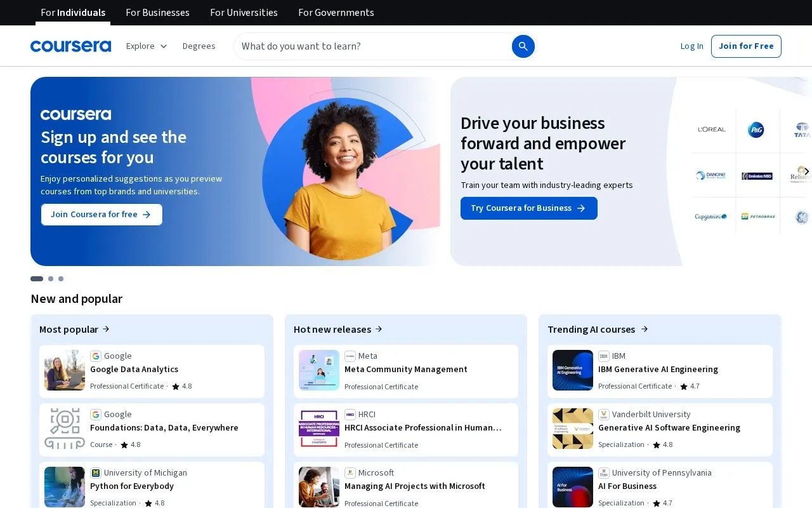The image size is (812, 508).
Task: Click the next carousel arrow on right
Action: click(x=806, y=171)
